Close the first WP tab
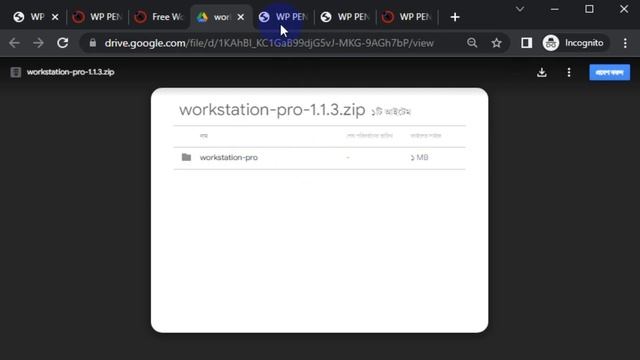Viewport: 640px width, 360px height. tap(55, 17)
